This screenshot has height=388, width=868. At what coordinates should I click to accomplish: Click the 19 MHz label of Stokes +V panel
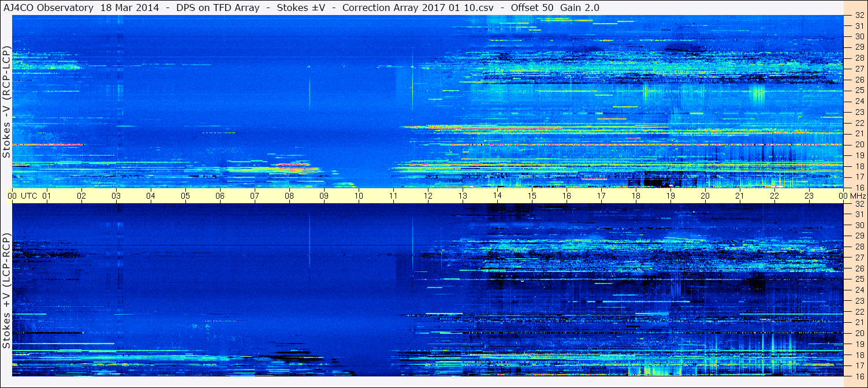point(859,344)
